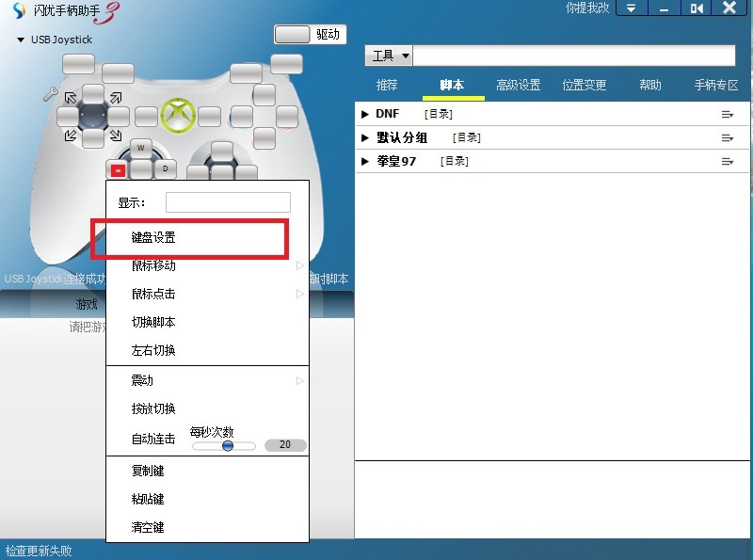Expand the 拳皇97 folder
753x560 pixels.
click(365, 161)
